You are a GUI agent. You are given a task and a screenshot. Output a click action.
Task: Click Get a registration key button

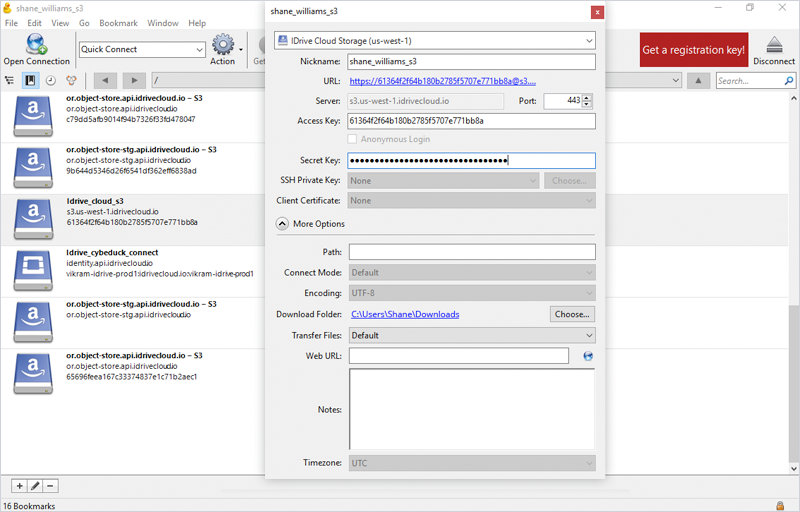tap(694, 50)
